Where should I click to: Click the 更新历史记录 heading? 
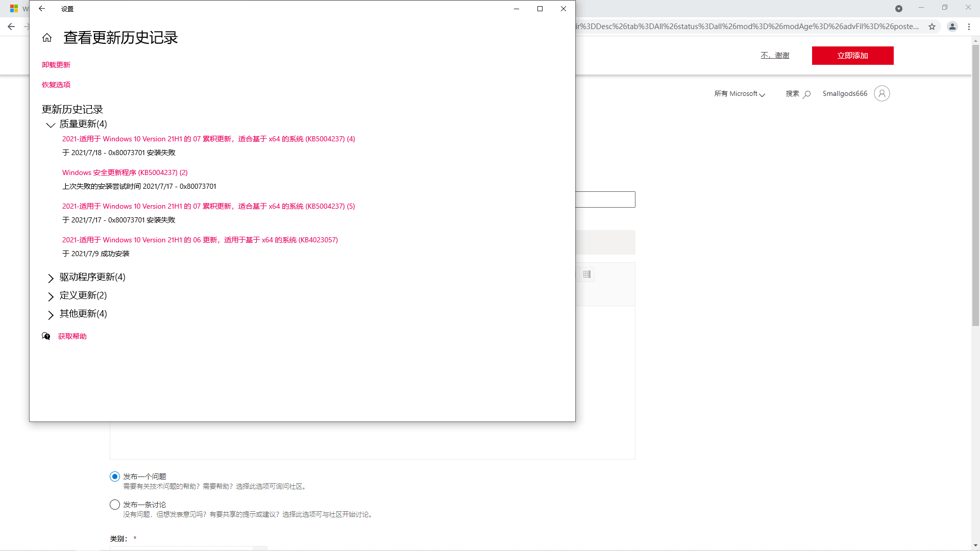point(72,109)
